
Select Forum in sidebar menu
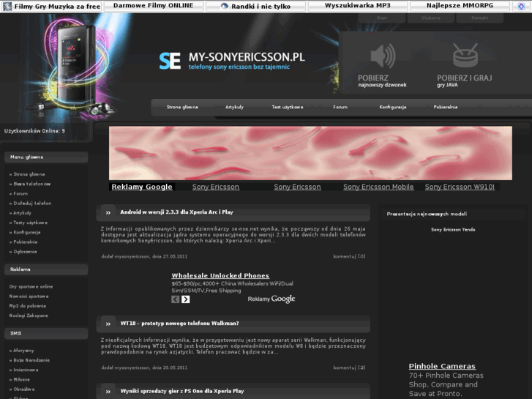point(20,193)
